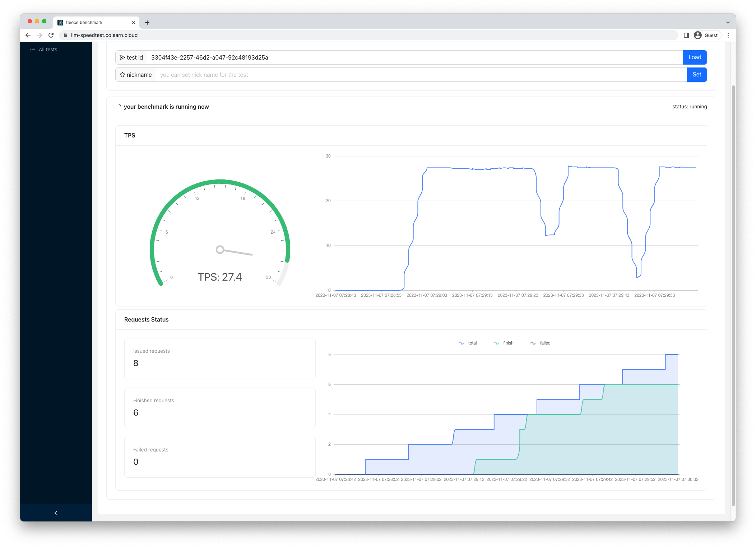Click the browser back arrow
Image resolution: width=756 pixels, height=548 pixels.
click(x=28, y=35)
